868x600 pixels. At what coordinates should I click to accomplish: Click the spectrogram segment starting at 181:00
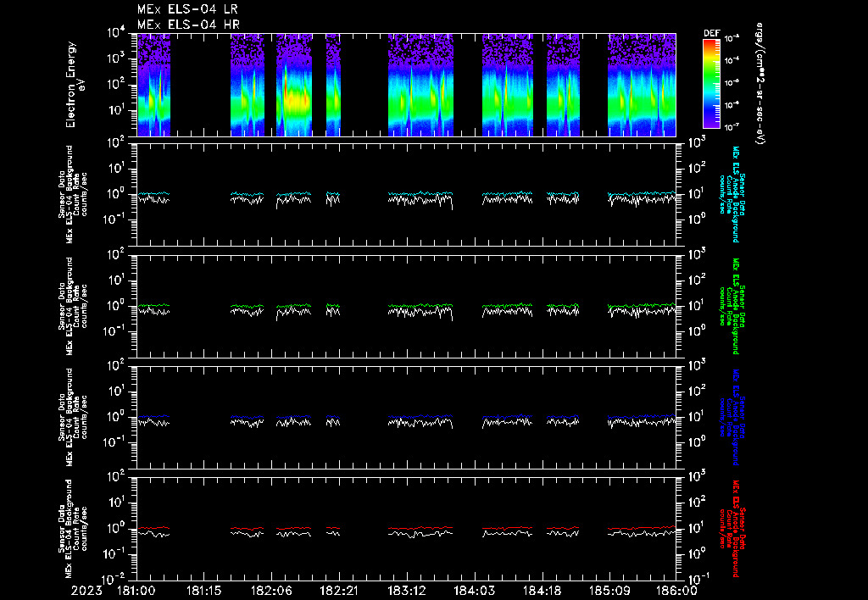153,85
